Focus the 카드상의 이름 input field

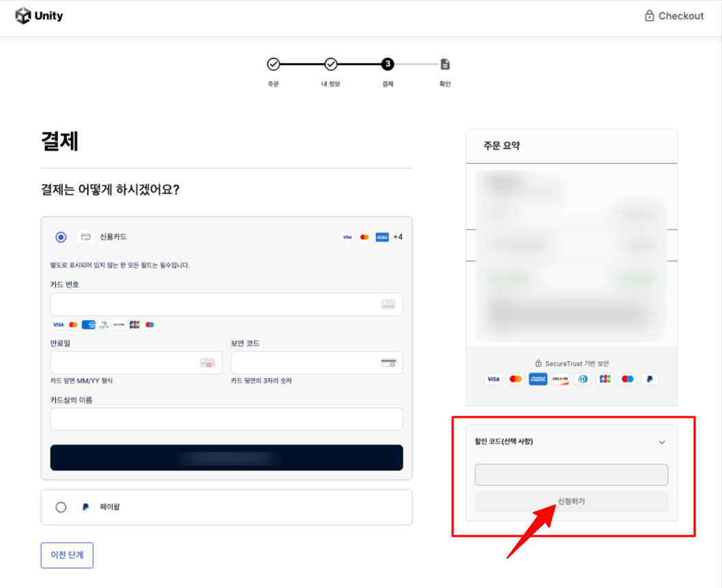[x=226, y=420]
